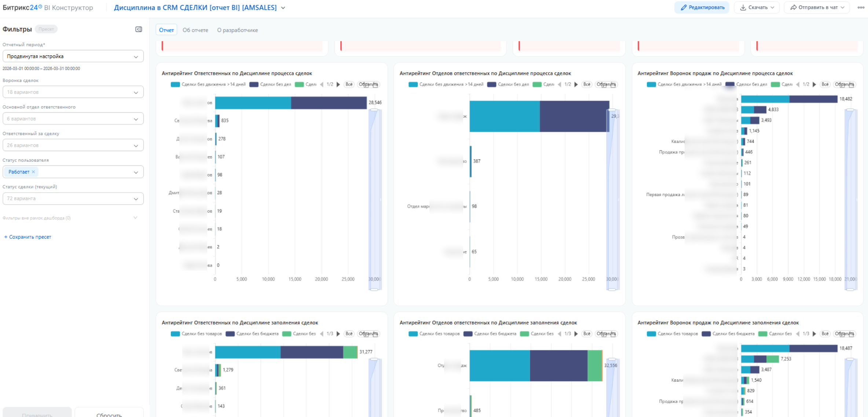868x417 pixels.
Task: Click the download icon in Скачать
Action: [x=743, y=8]
